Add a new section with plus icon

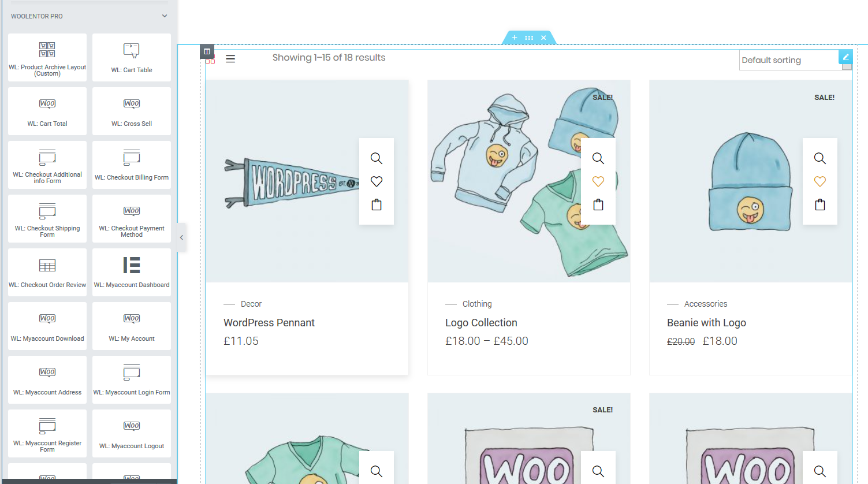515,38
